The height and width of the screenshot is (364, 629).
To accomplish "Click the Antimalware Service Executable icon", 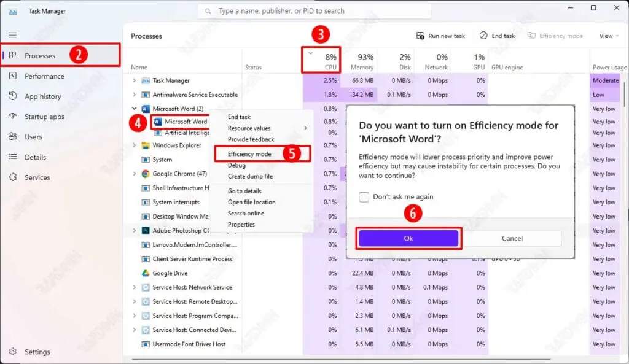I will pos(146,95).
